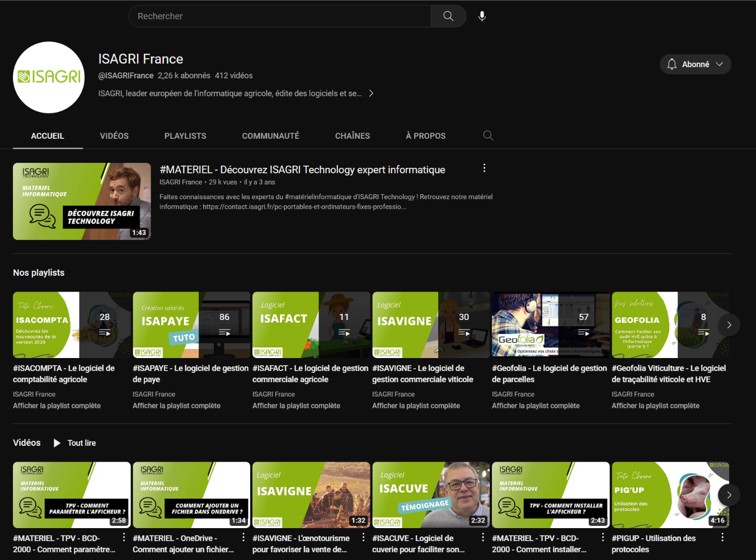Open the À PROPOS tab
This screenshot has height=560, width=756.
[x=426, y=136]
